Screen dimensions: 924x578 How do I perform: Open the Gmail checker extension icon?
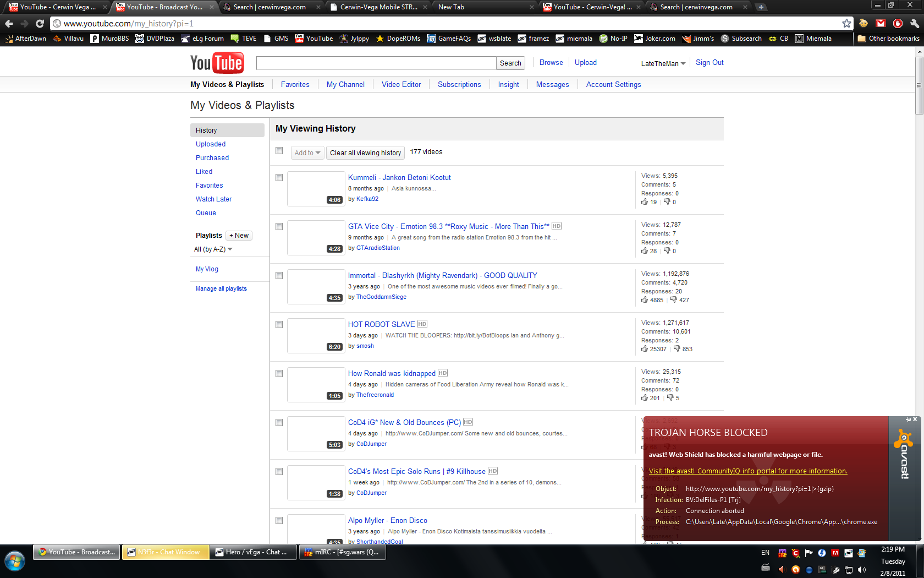tap(881, 23)
